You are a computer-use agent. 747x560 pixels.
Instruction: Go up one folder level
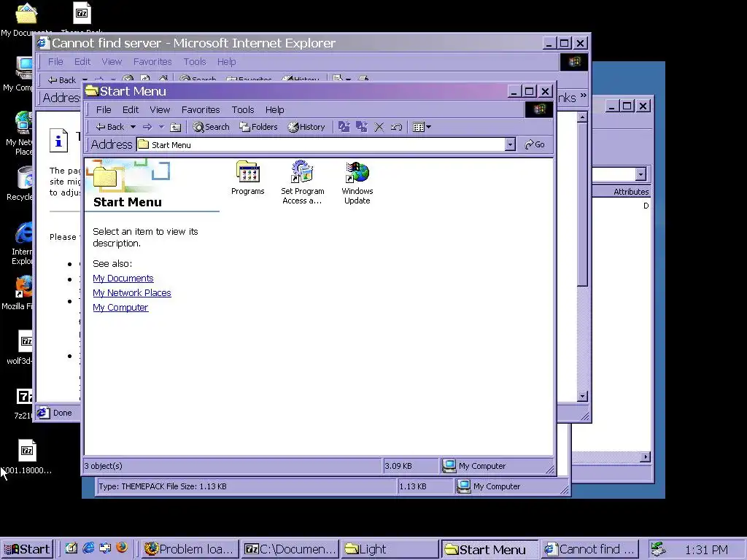(x=175, y=127)
